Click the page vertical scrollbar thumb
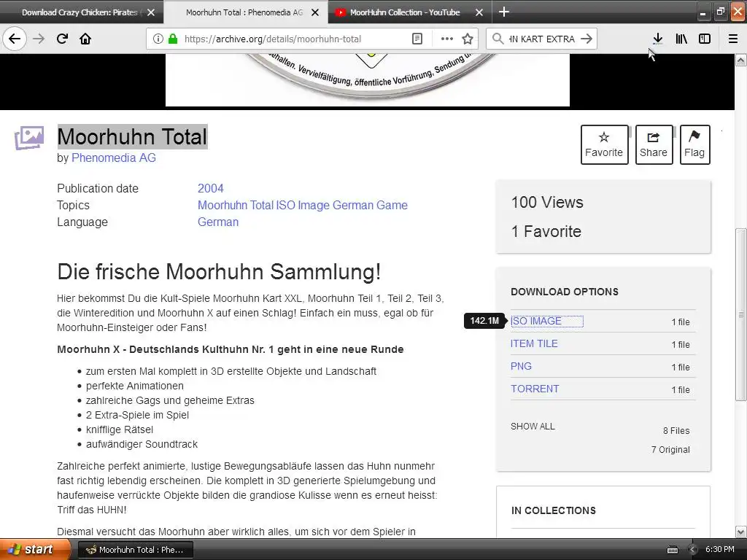 [x=740, y=314]
